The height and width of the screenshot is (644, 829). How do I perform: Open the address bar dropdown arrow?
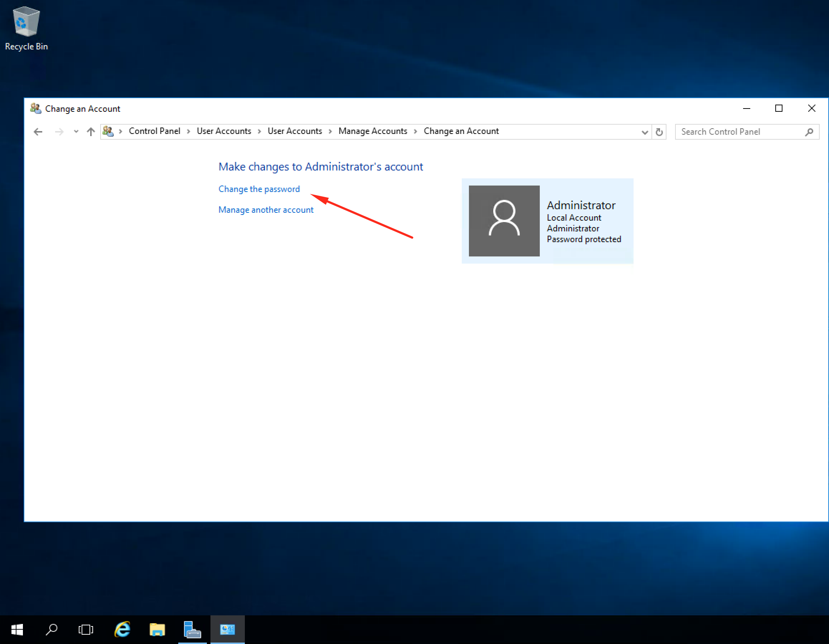pyautogui.click(x=645, y=132)
